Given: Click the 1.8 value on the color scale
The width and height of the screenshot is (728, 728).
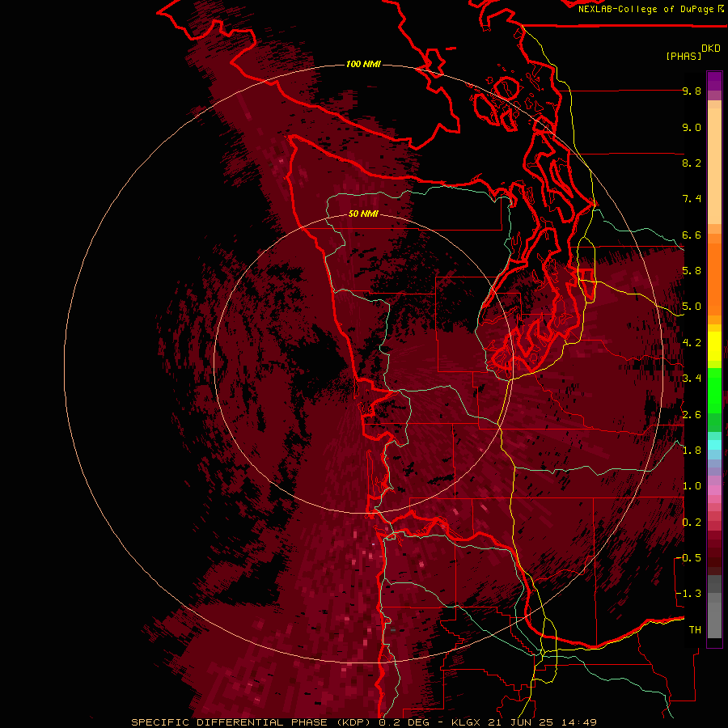Looking at the screenshot, I should tap(692, 451).
